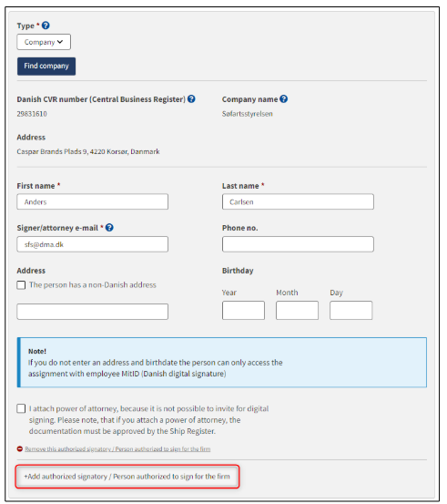
Task: Click the Last name field containing Carlsen
Action: coord(298,201)
